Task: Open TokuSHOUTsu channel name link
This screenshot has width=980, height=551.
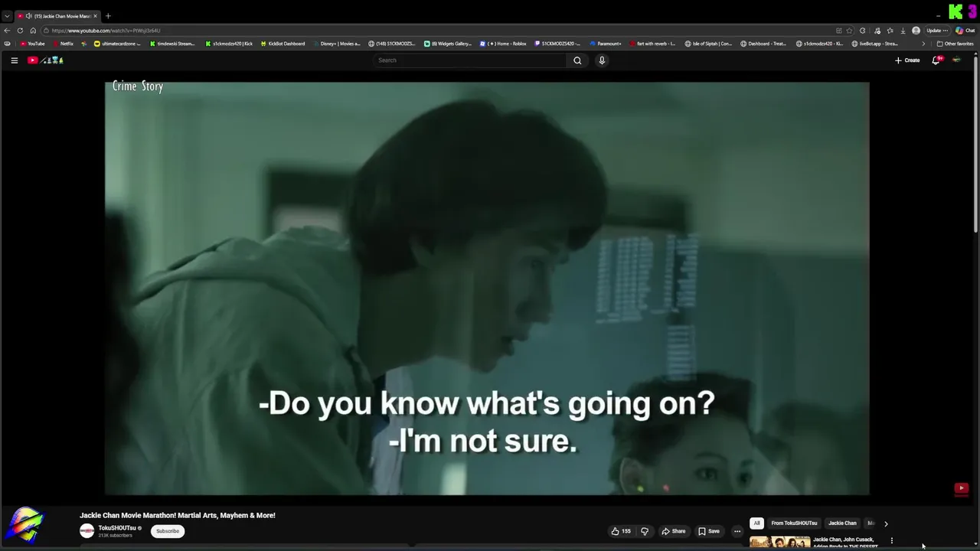Action: click(x=117, y=528)
